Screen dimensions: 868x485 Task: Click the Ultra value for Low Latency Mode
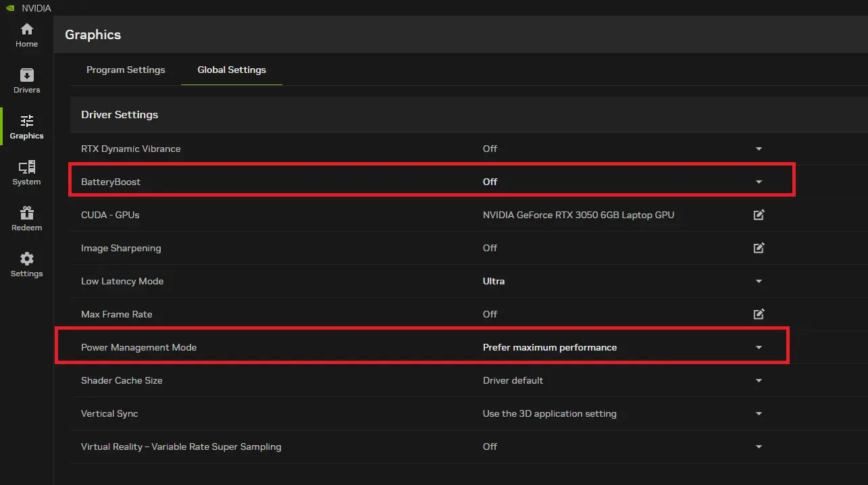pos(494,281)
